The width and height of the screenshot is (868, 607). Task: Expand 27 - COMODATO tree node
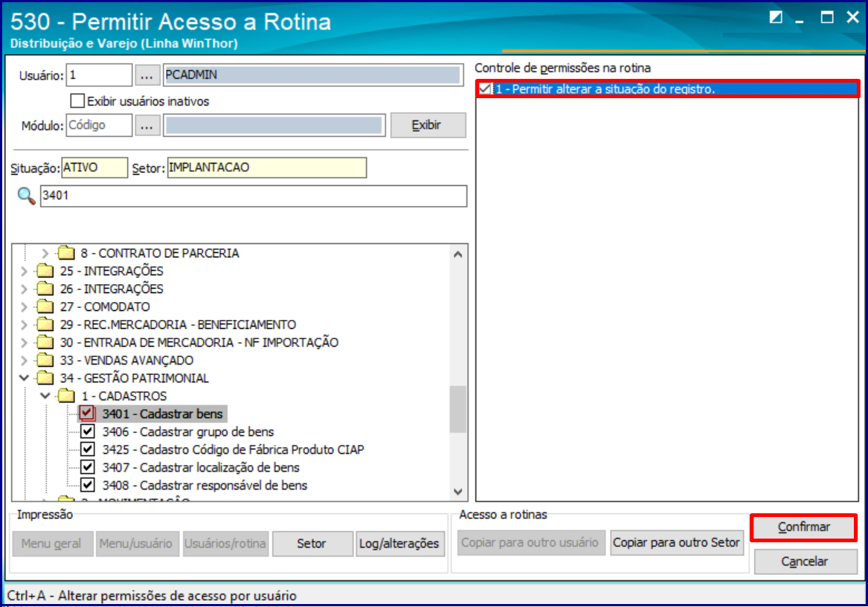(24, 306)
